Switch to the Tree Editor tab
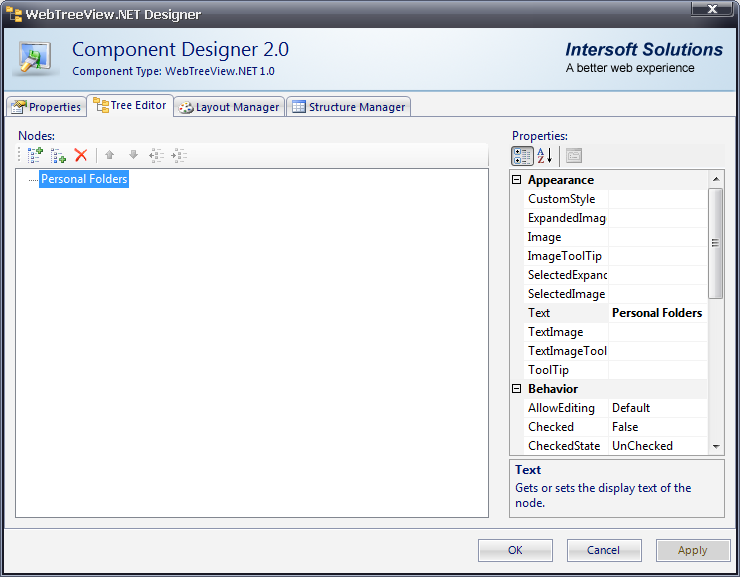 130,105
